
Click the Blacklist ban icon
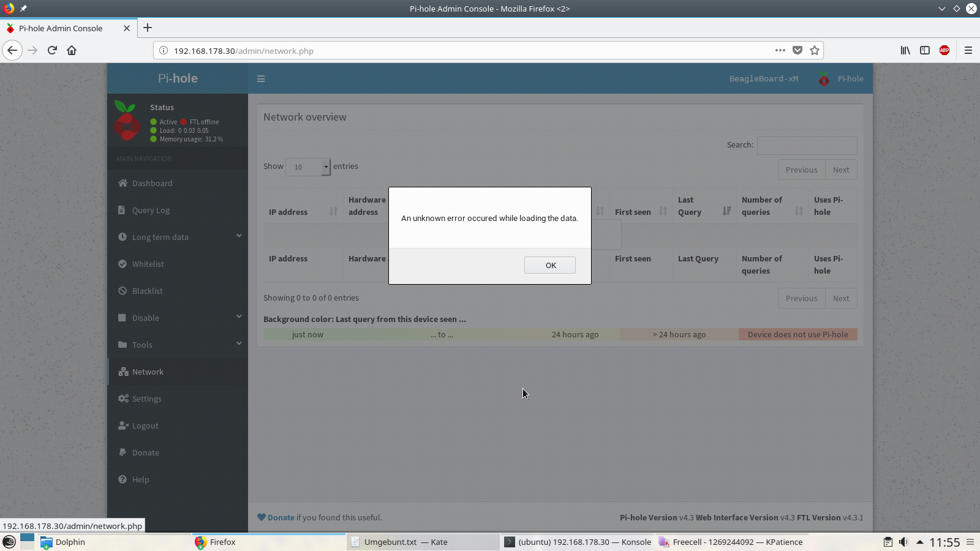pyautogui.click(x=123, y=291)
